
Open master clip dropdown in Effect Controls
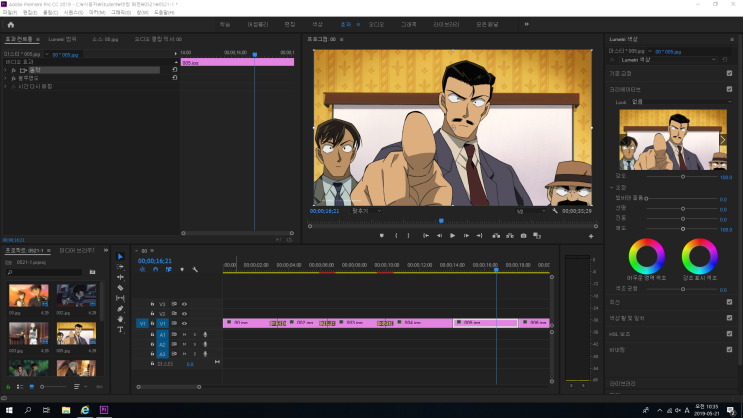(47, 54)
